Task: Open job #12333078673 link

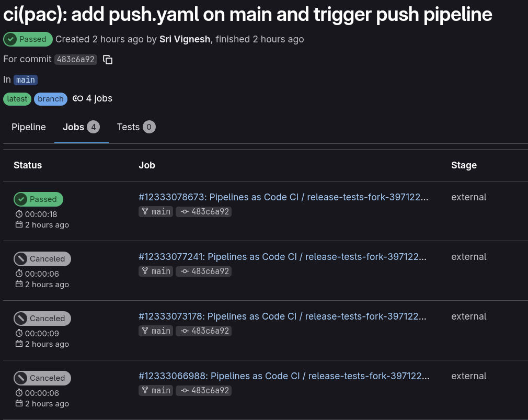Action: pyautogui.click(x=283, y=197)
